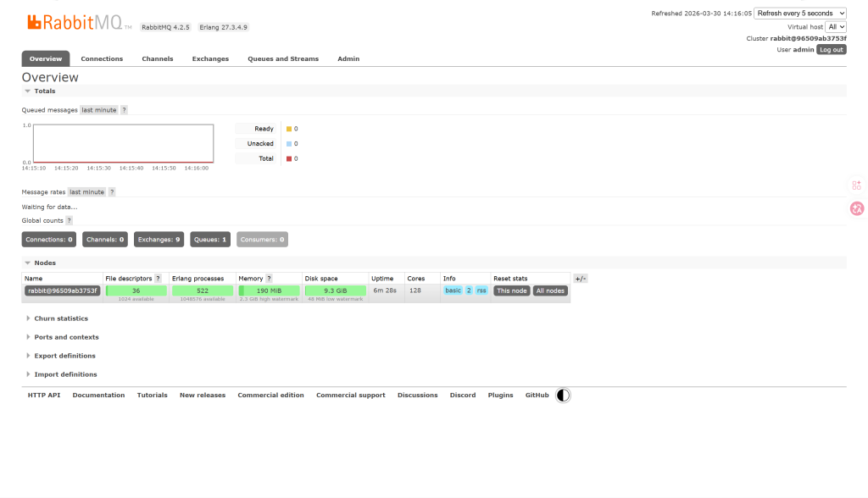
Task: Toggle the basic info badge
Action: (x=453, y=290)
